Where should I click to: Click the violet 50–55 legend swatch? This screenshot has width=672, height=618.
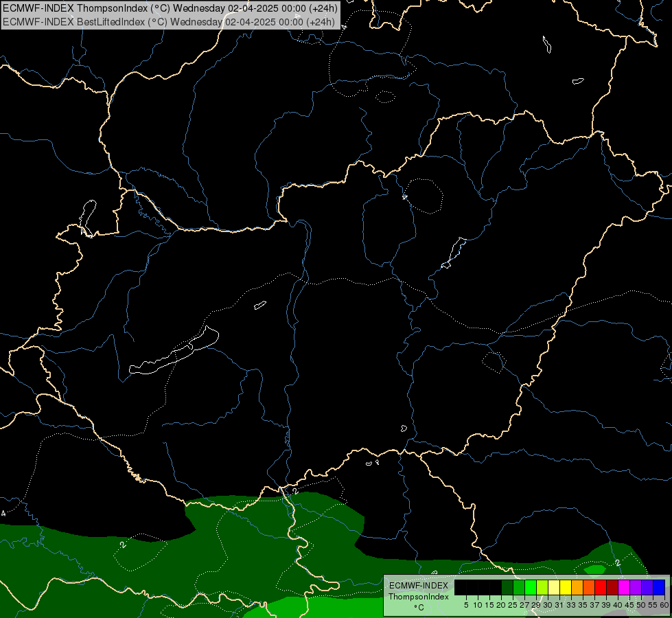pyautogui.click(x=647, y=587)
